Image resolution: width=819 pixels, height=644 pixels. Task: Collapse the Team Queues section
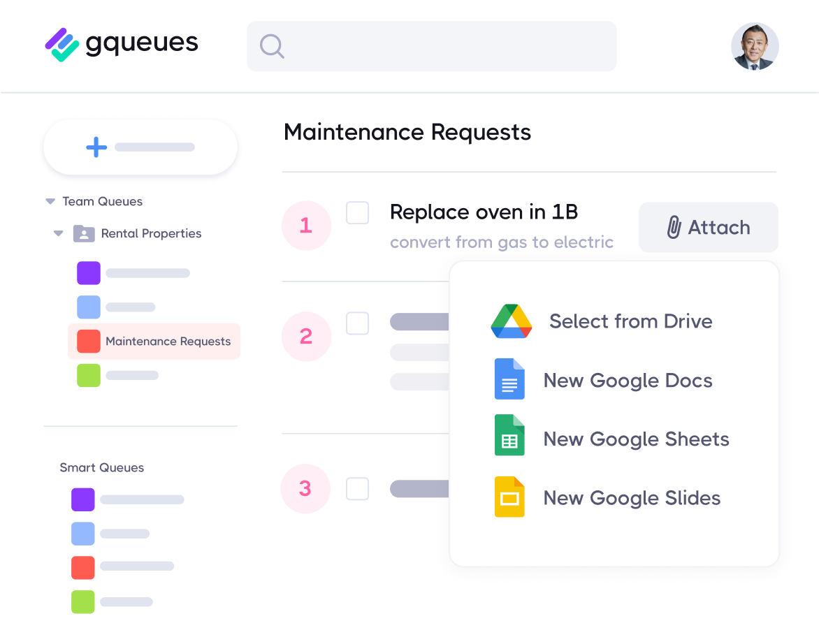click(50, 201)
